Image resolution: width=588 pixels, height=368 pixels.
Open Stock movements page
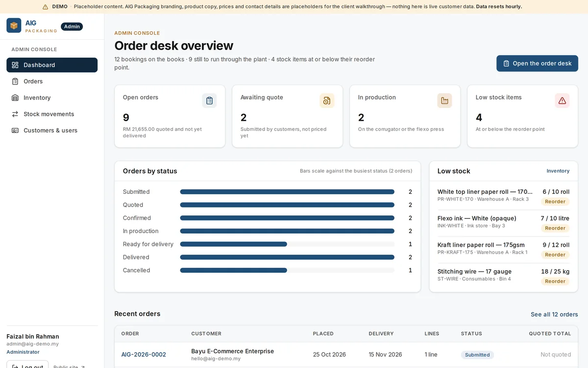(x=52, y=114)
